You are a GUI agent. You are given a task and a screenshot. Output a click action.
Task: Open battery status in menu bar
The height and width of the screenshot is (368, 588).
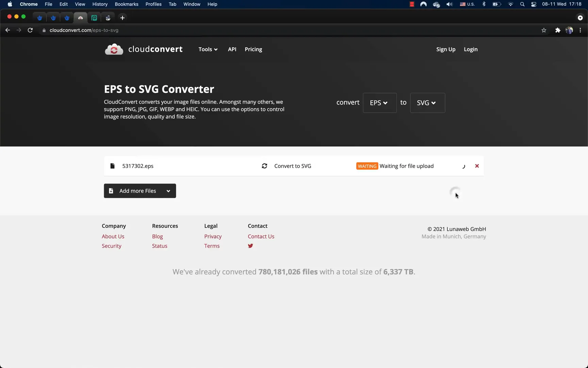click(497, 4)
